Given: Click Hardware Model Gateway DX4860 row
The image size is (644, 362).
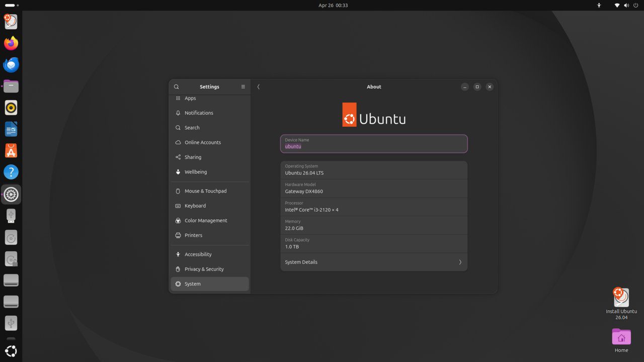Looking at the screenshot, I should coord(374,188).
